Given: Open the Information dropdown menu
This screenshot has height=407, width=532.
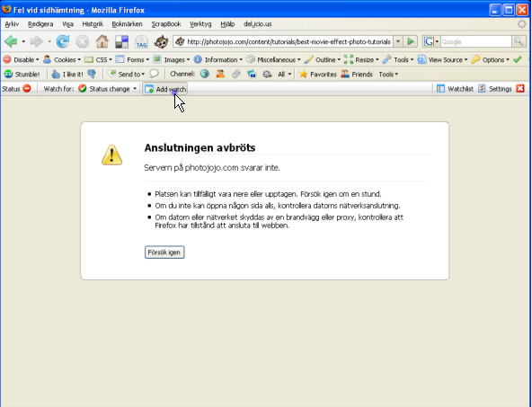Looking at the screenshot, I should [218, 59].
